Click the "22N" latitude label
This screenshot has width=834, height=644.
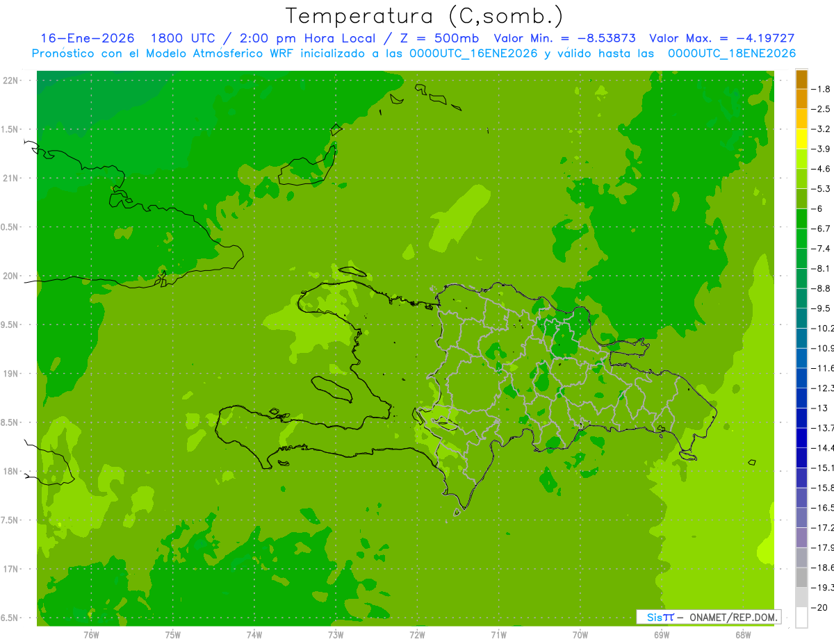coord(10,81)
